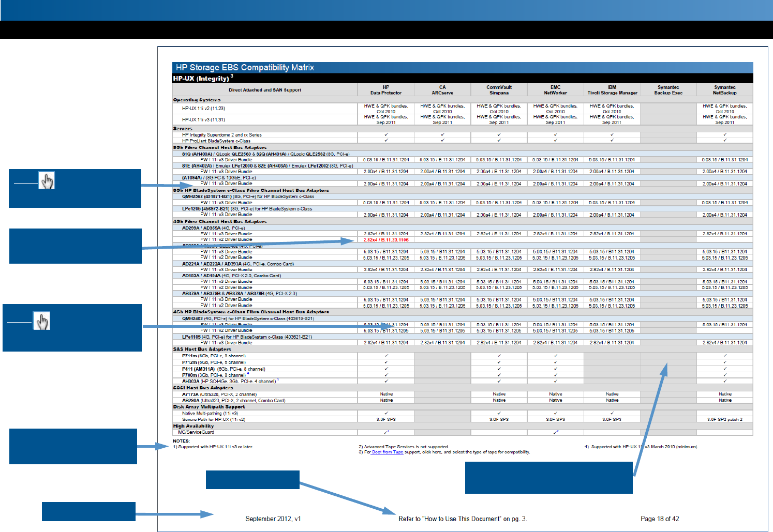Click the AB290A Combo Card row

(233, 400)
